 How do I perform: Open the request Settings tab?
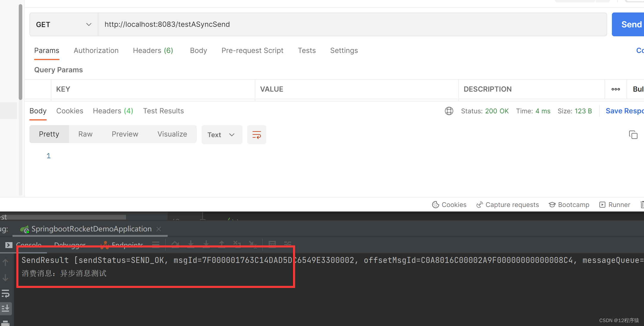[x=344, y=51]
